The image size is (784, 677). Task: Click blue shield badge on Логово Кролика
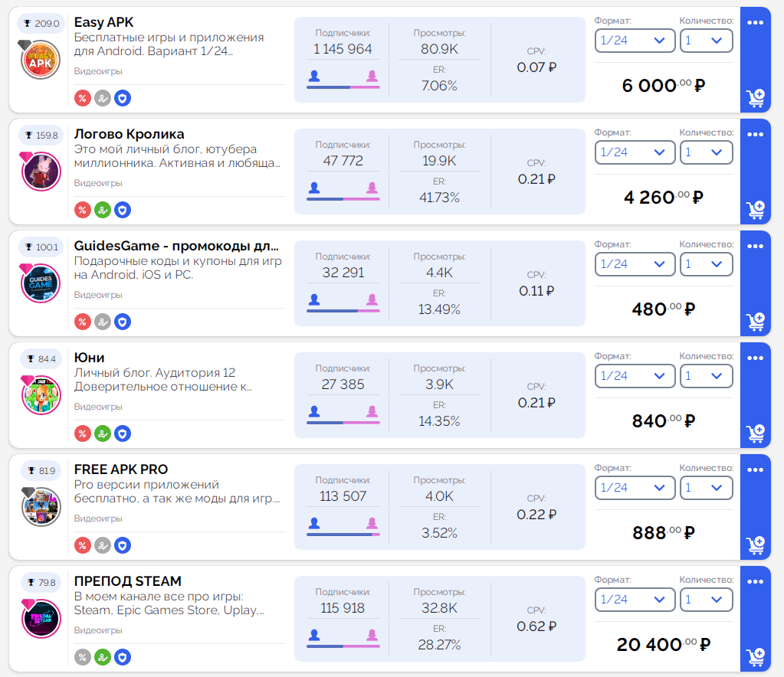click(123, 210)
